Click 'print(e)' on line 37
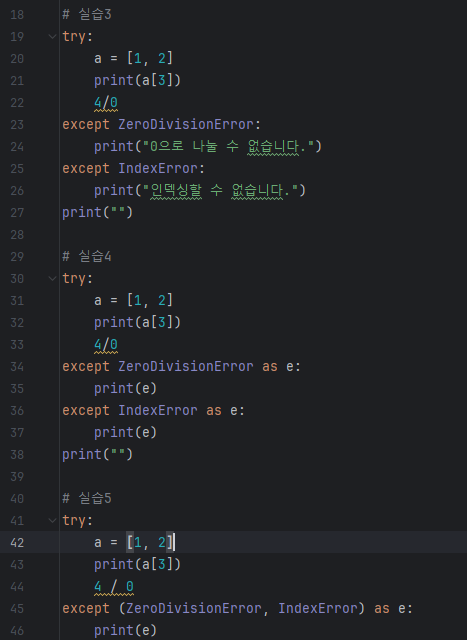The image size is (467, 640). pyautogui.click(x=125, y=433)
